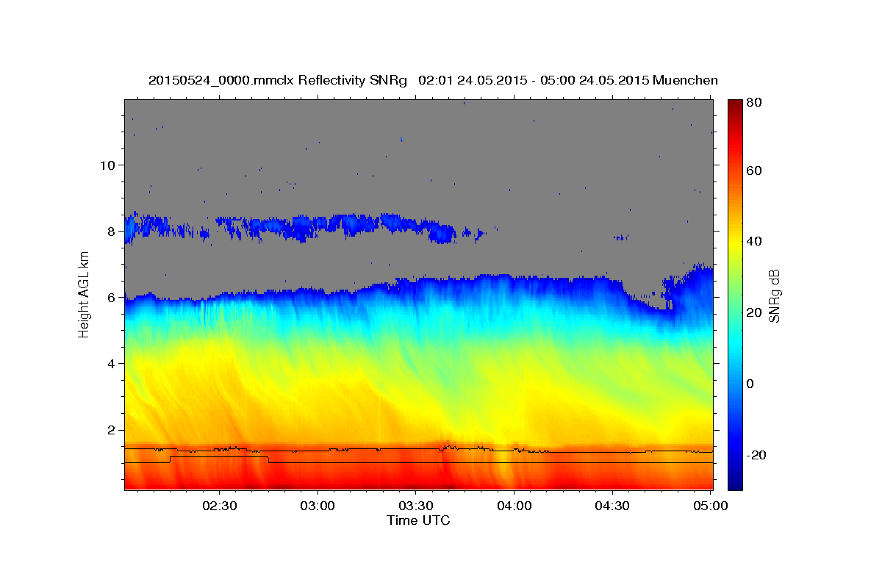This screenshot has width=882, height=588.
Task: Click the 04:30 time tick label
Action: (612, 506)
